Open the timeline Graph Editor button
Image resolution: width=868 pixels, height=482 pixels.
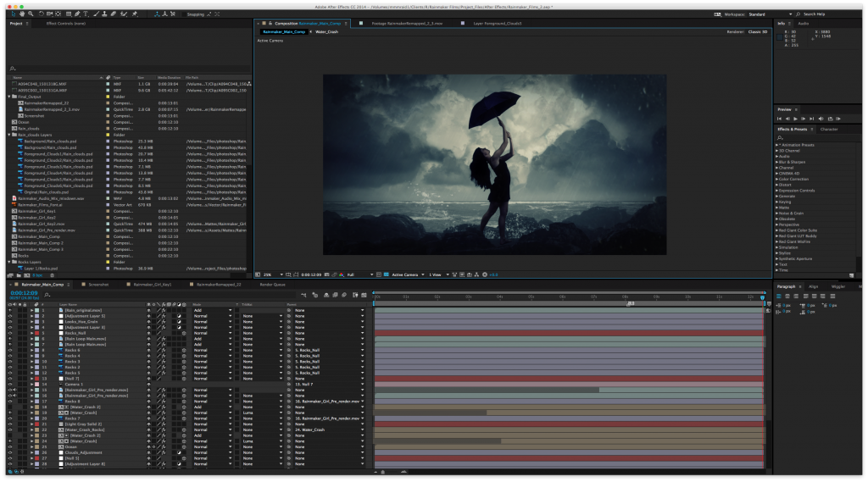point(364,296)
